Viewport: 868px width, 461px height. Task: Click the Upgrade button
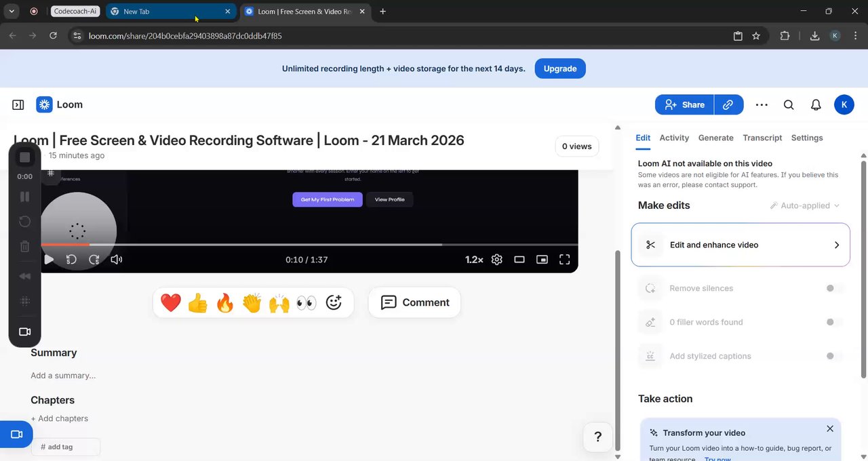tap(560, 68)
